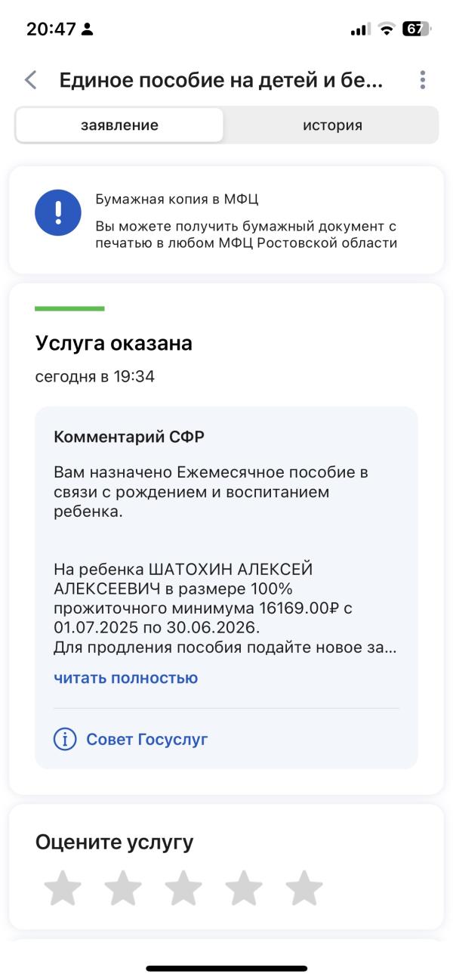The height and width of the screenshot is (980, 453).
Task: Tap the Бумажная копия в МФЦ card
Action: (x=226, y=220)
